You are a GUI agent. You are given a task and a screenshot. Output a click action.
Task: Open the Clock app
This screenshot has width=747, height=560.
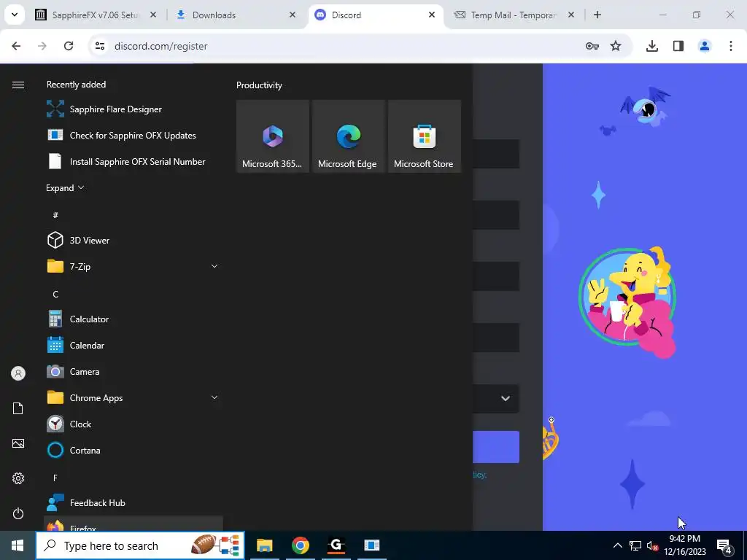tap(133, 424)
